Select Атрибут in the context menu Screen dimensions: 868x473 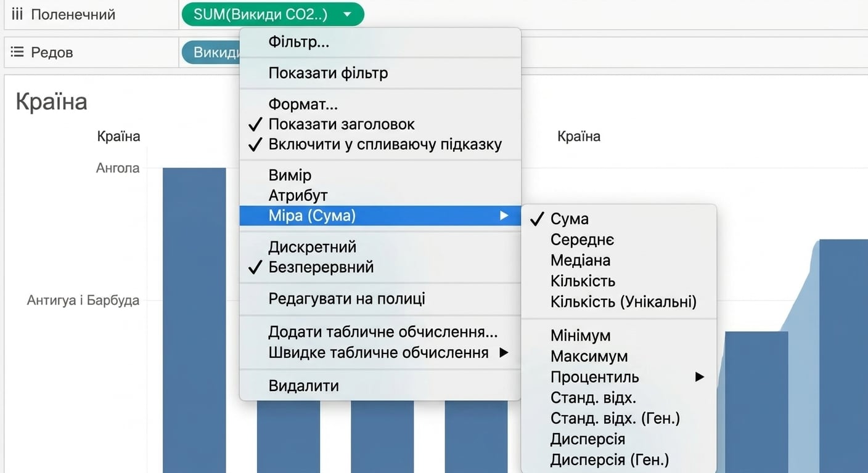point(380,196)
